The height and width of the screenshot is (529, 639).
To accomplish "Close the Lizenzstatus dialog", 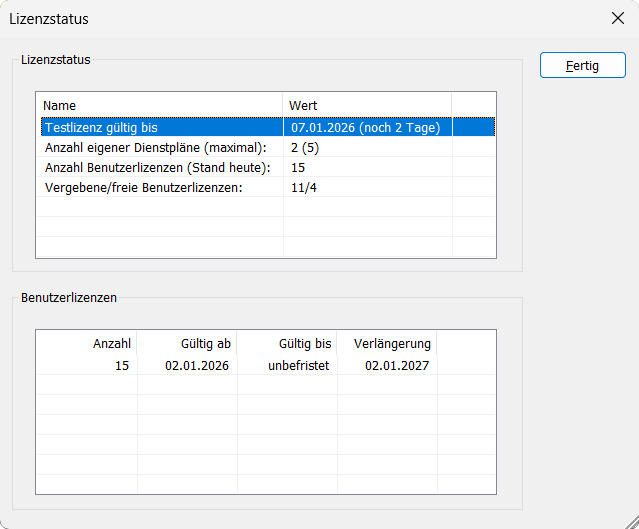I will [x=618, y=18].
